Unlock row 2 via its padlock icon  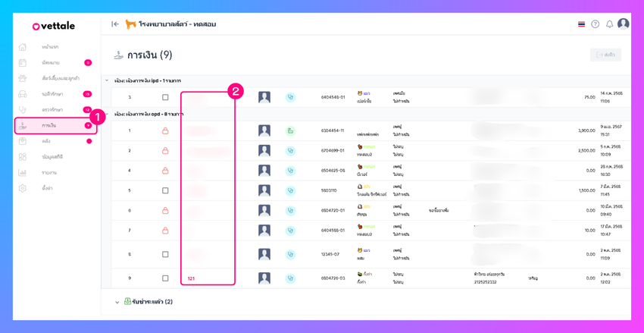coord(165,150)
